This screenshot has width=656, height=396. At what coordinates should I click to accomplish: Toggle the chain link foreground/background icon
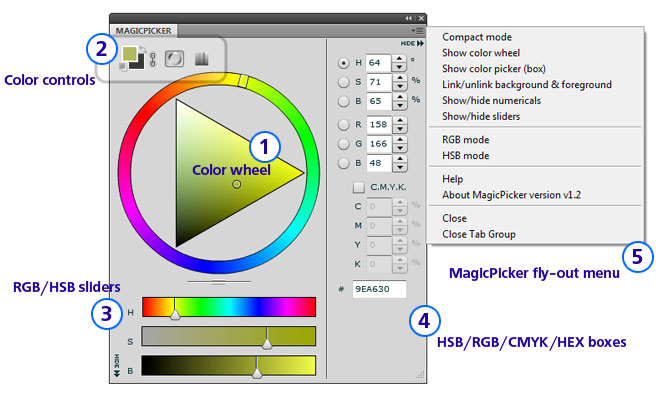[x=153, y=59]
